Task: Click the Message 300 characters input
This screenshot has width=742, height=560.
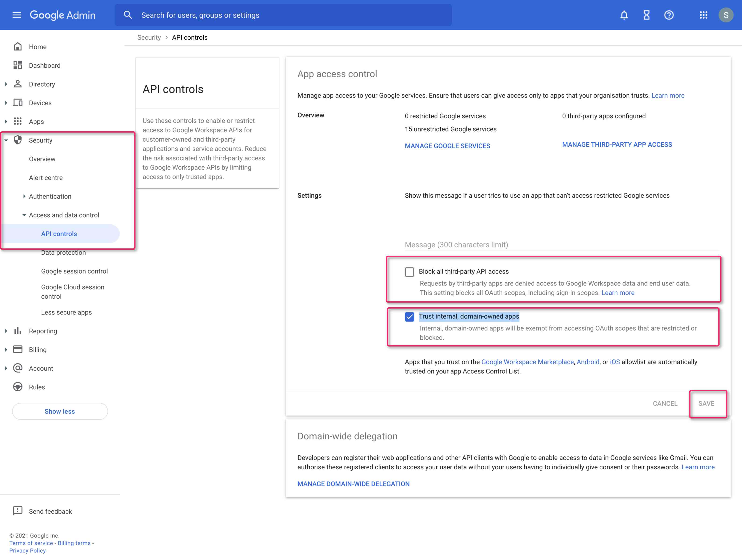Action: point(562,245)
